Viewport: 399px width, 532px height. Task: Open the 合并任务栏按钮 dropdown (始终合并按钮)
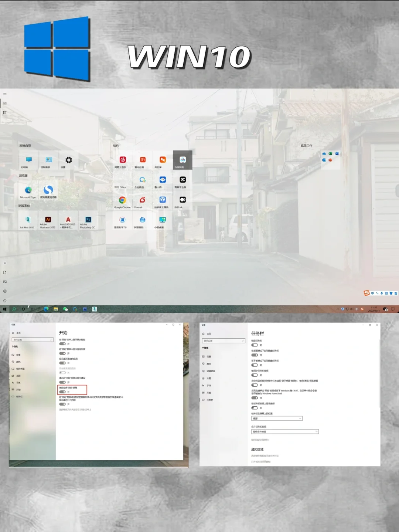[285, 431]
